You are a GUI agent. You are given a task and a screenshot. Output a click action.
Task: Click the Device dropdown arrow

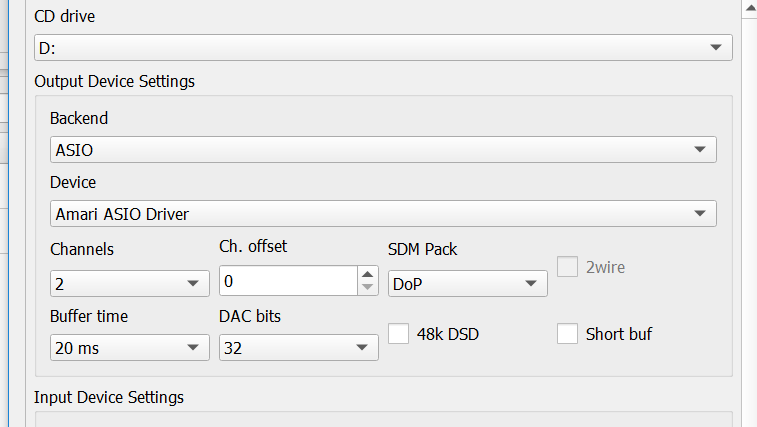[x=699, y=214]
